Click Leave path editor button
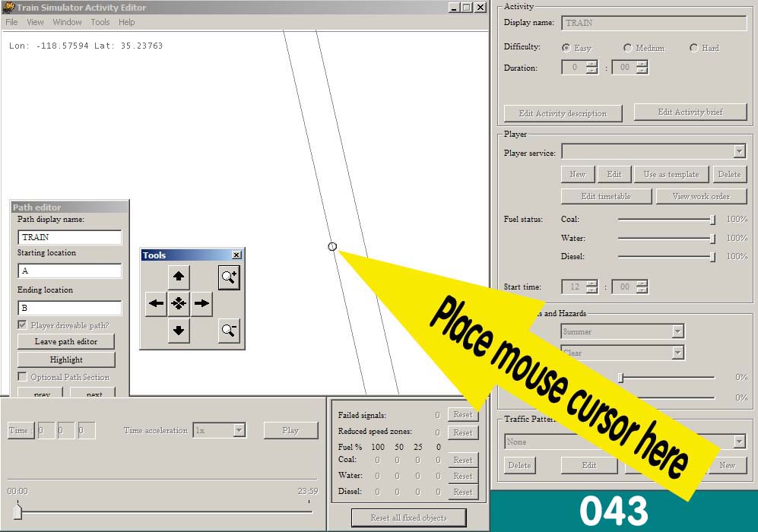Image resolution: width=758 pixels, height=532 pixels. (66, 342)
